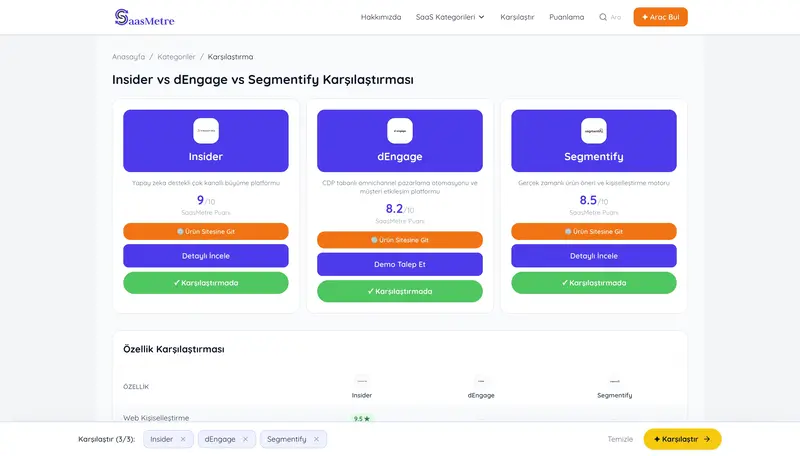Go to Kategoriler breadcrumb
This screenshot has height=456, width=800.
(176, 57)
